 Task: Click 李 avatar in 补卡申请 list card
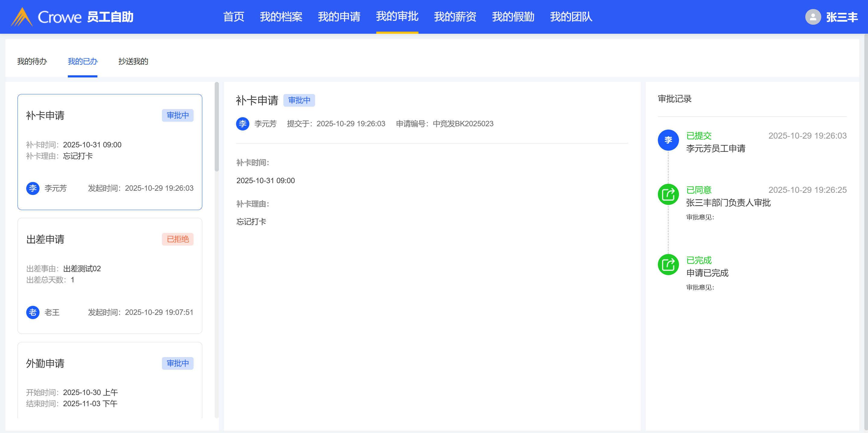tap(33, 188)
